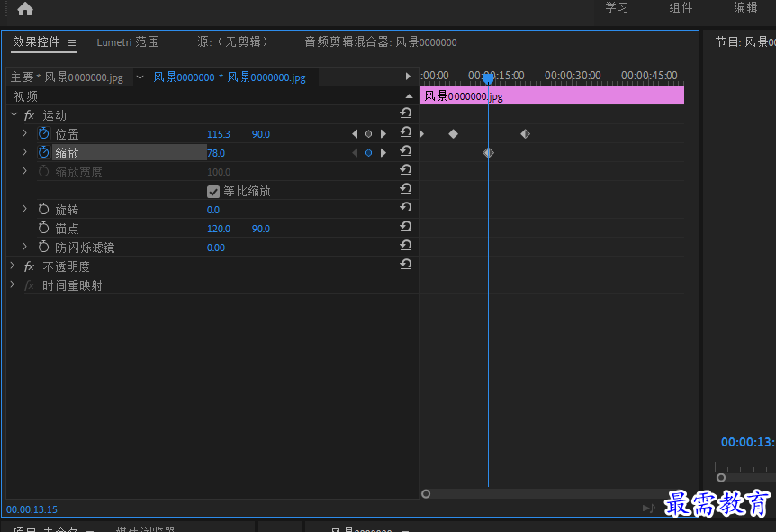Select 风景0000000 * 风景0000000.jpg sequence clip
Screen dimensions: 776x532
(x=230, y=77)
